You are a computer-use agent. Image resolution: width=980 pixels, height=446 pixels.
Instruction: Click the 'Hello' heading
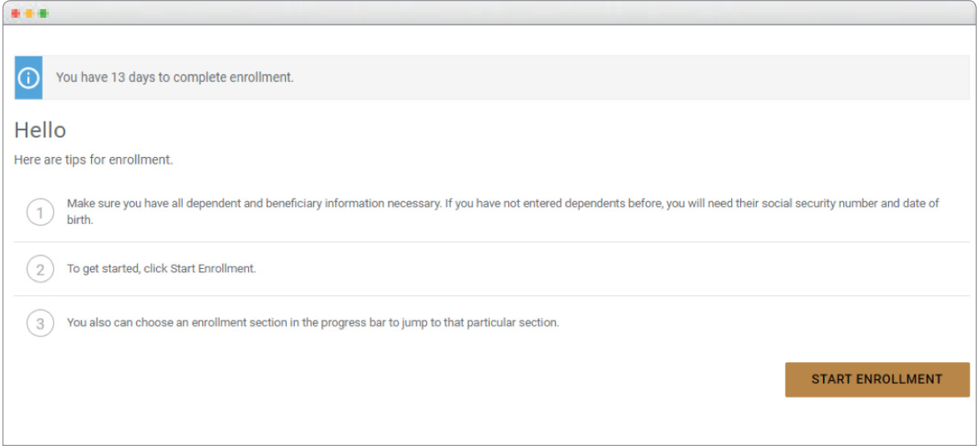tap(40, 130)
